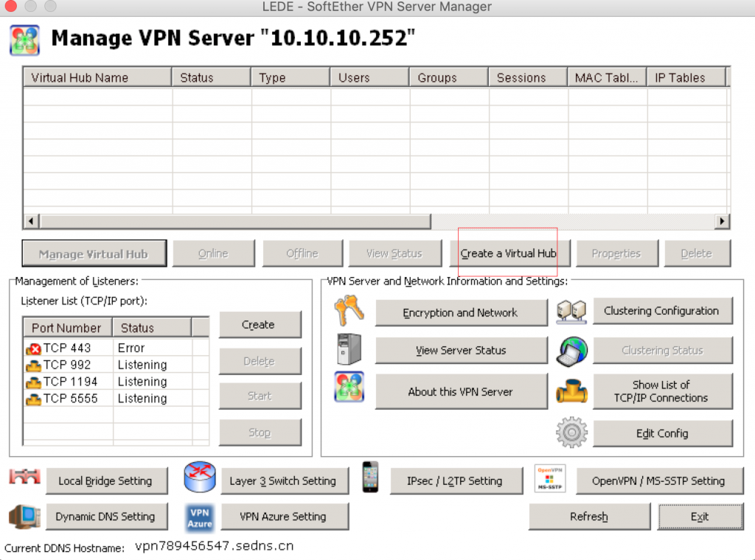Click the hub list scroll left arrow
The width and height of the screenshot is (755, 560).
(x=31, y=221)
